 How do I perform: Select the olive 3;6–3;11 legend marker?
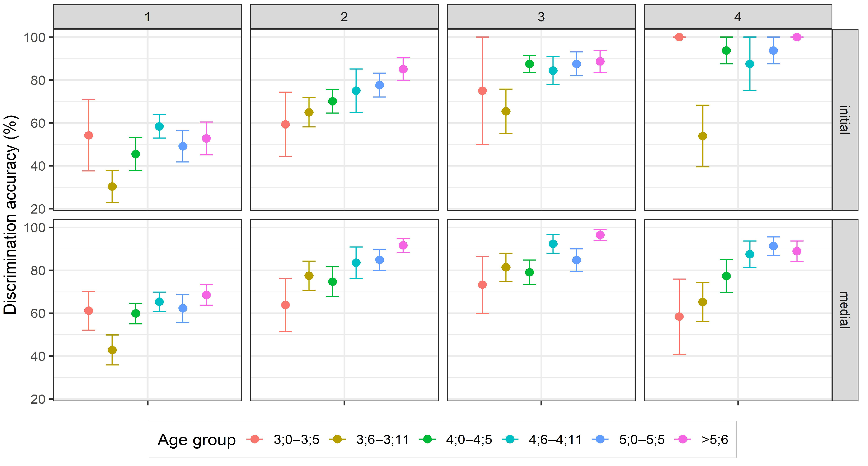(337, 439)
